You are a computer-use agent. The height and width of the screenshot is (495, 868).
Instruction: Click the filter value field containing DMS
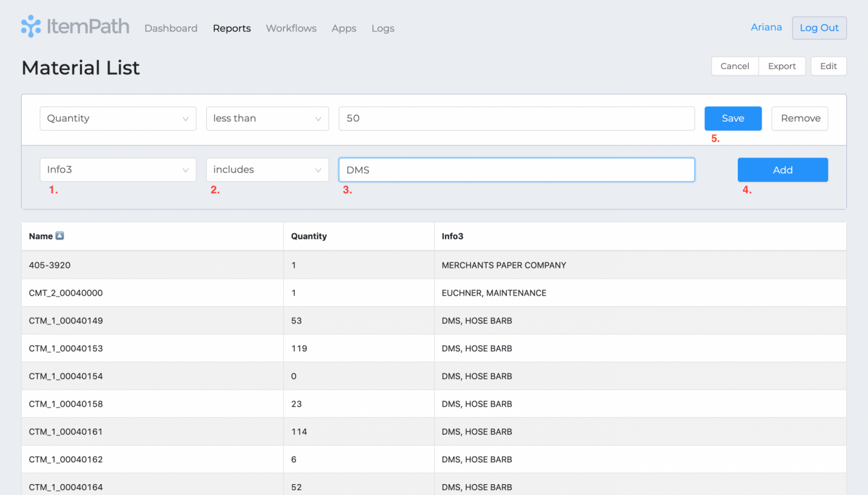pyautogui.click(x=516, y=170)
